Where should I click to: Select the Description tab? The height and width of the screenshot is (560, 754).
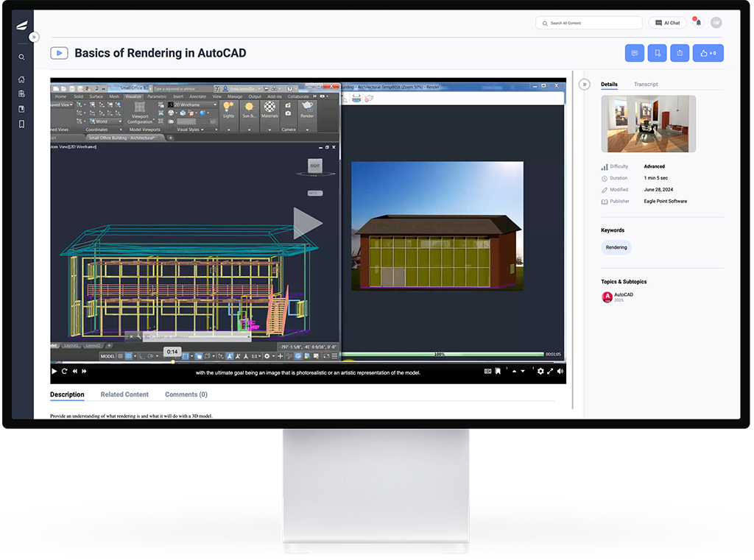(x=67, y=394)
